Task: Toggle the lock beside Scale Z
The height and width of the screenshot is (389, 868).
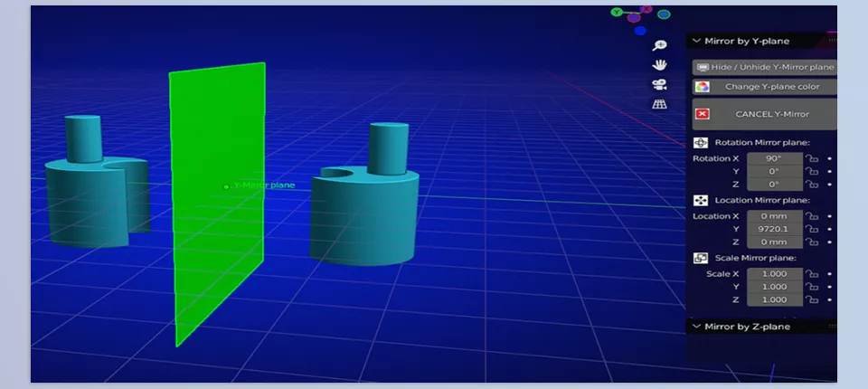Action: tap(812, 300)
